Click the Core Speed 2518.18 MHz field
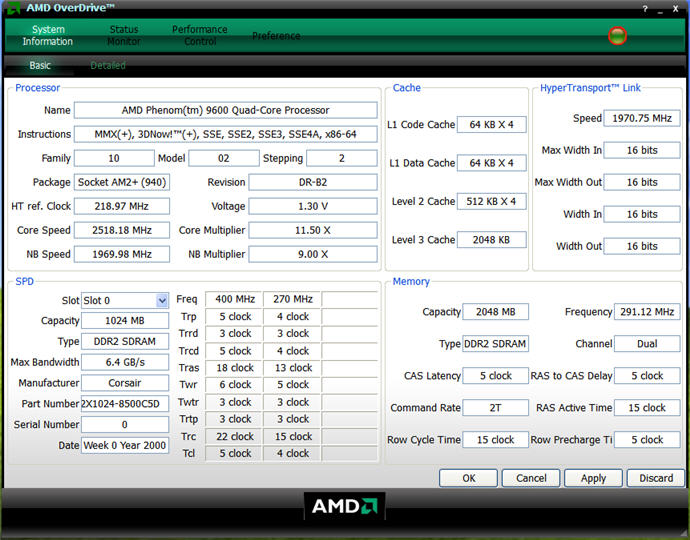This screenshot has width=690, height=540. point(122,230)
